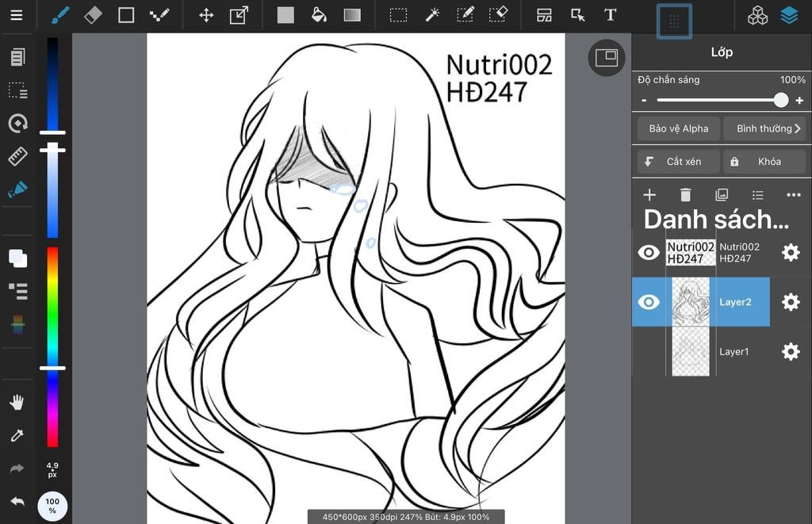
Task: Select the selection eraser tool
Action: (x=498, y=15)
